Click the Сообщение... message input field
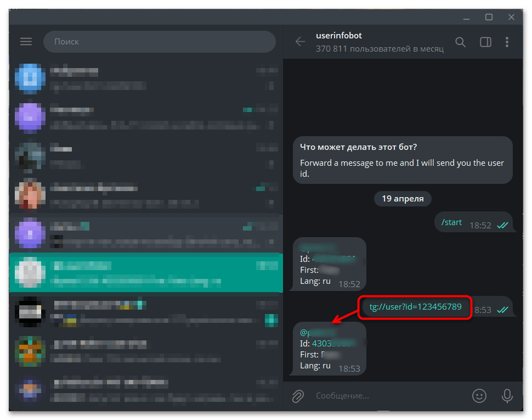 [x=390, y=395]
